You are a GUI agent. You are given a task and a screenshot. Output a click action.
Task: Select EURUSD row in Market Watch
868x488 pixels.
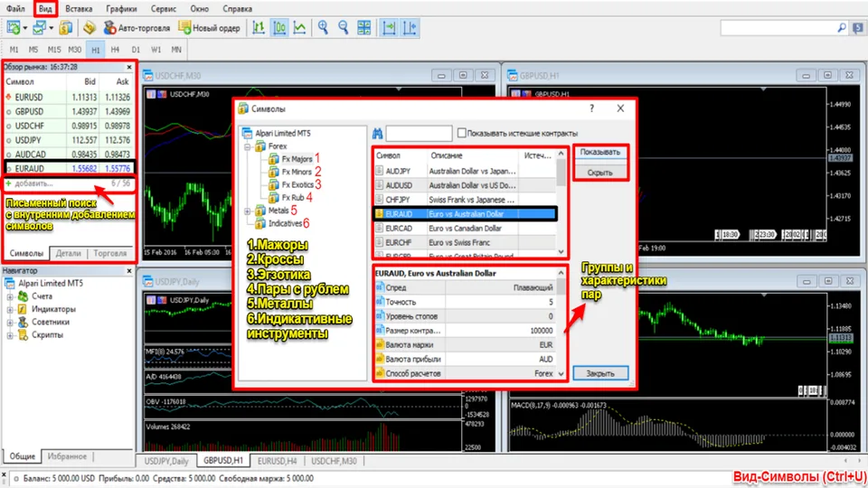(x=69, y=97)
